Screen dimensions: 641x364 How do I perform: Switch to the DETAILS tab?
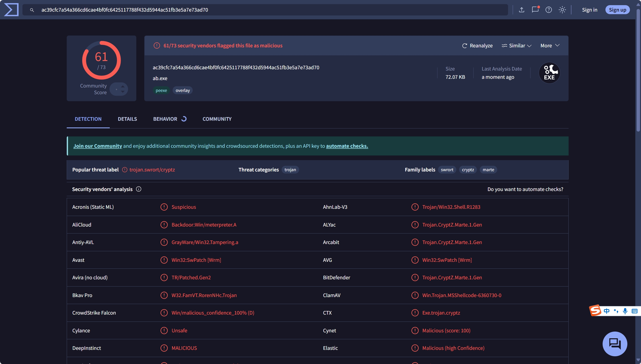coord(127,119)
